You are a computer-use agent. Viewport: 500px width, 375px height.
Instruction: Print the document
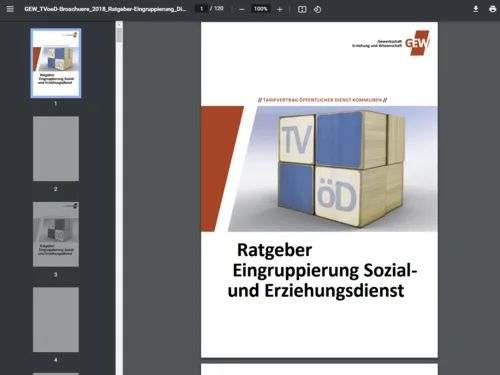point(492,9)
